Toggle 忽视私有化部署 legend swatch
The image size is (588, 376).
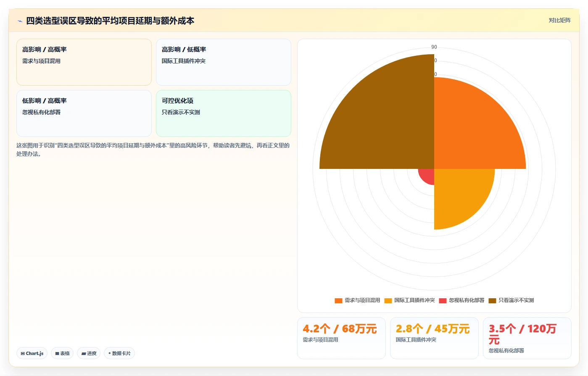pos(443,300)
